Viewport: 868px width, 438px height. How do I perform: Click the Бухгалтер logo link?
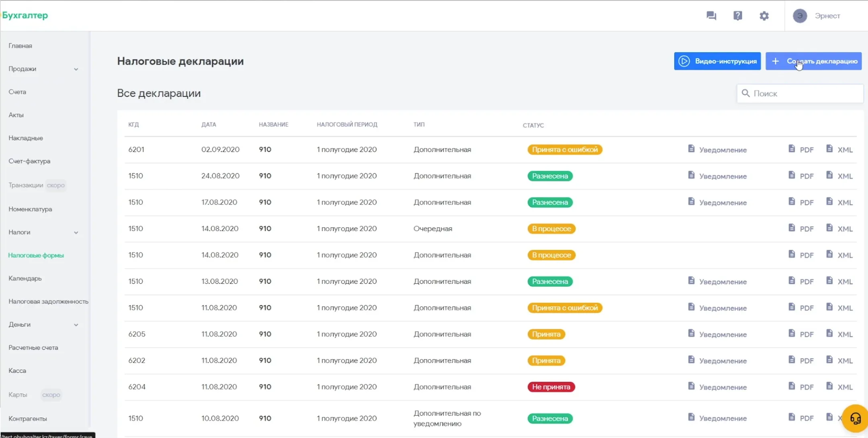click(25, 15)
